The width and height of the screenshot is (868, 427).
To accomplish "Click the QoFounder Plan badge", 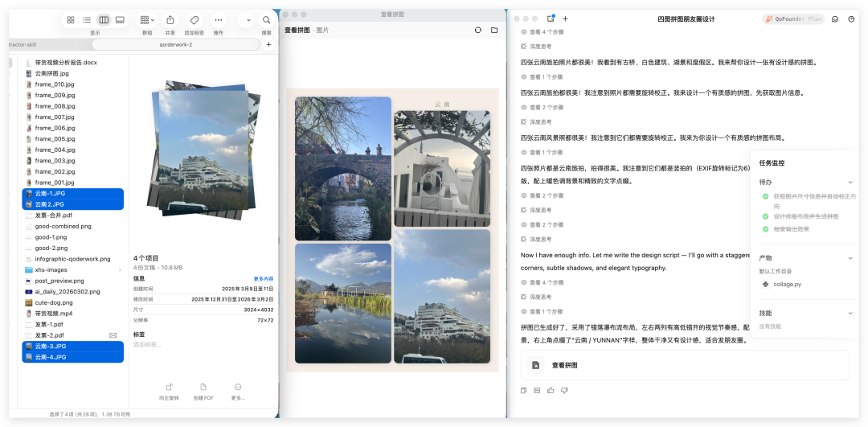I will click(x=793, y=18).
